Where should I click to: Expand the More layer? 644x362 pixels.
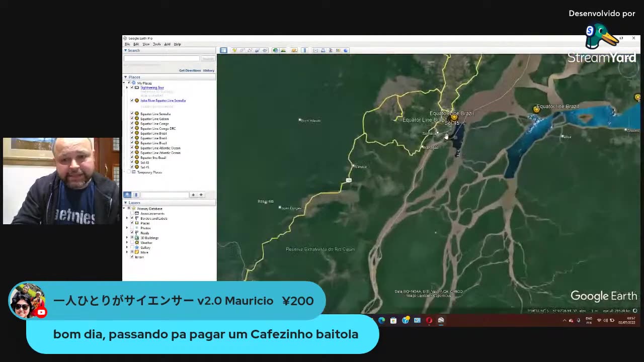click(127, 252)
